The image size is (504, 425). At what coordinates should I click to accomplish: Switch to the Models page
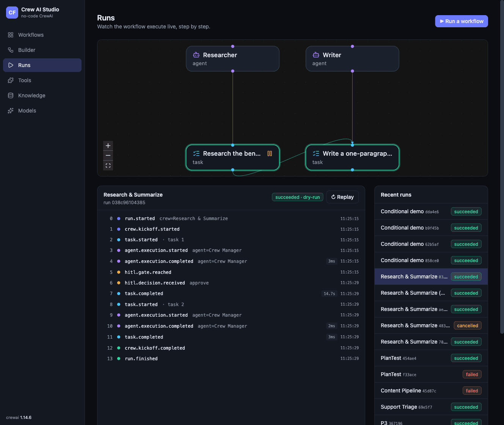(42, 111)
